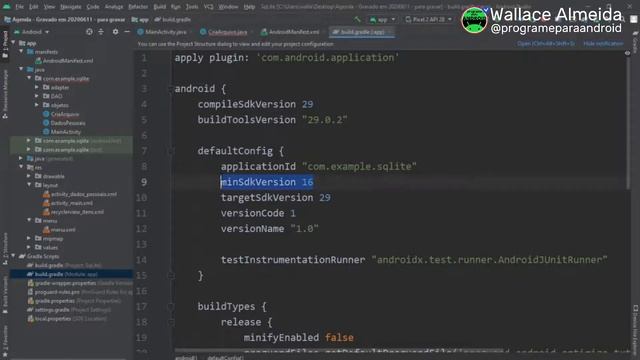
Task: Click the build.gradle breadcrumb in navigation bar
Action: coord(173,19)
